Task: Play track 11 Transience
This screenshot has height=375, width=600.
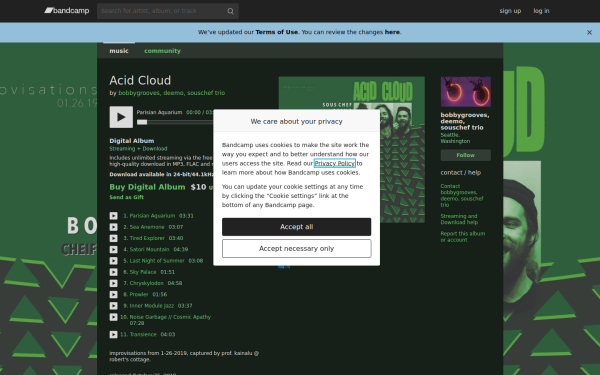Action: (x=114, y=335)
